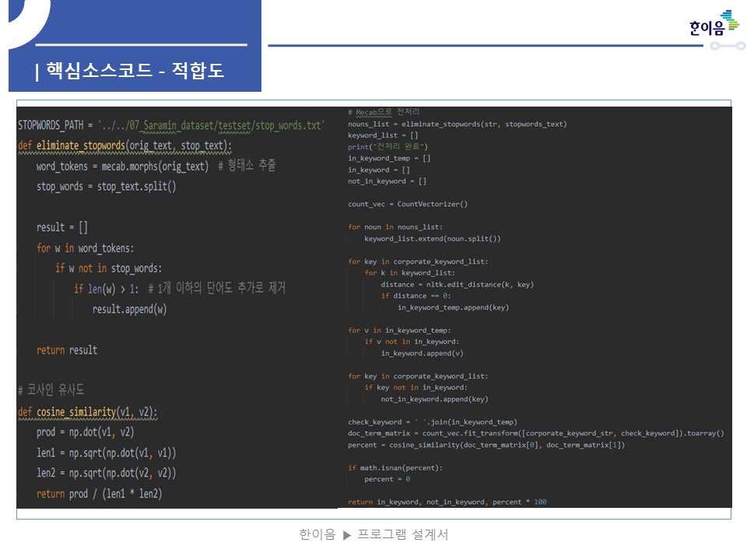Click the comment '# 형태소 추출'
Viewport: 747px width, 560px height.
[x=247, y=165]
